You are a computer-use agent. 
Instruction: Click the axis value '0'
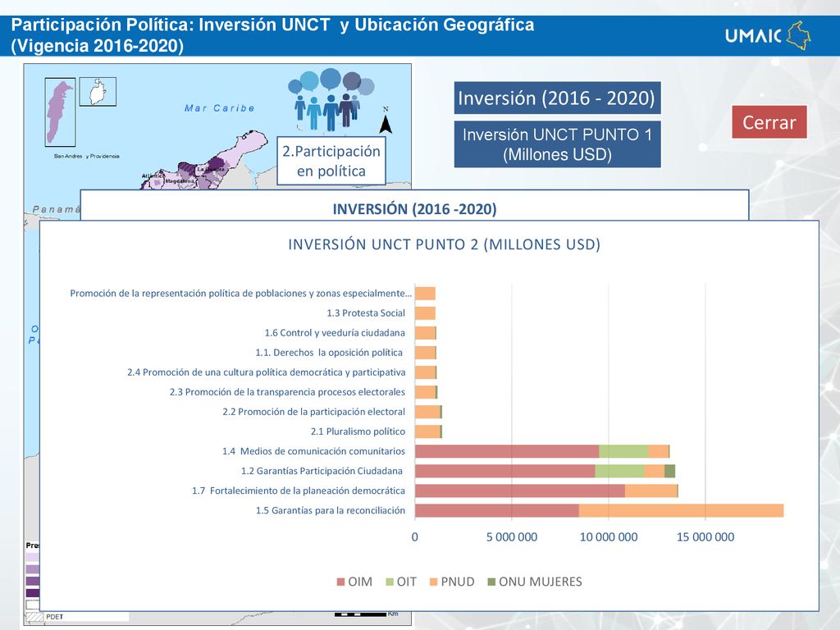point(414,536)
